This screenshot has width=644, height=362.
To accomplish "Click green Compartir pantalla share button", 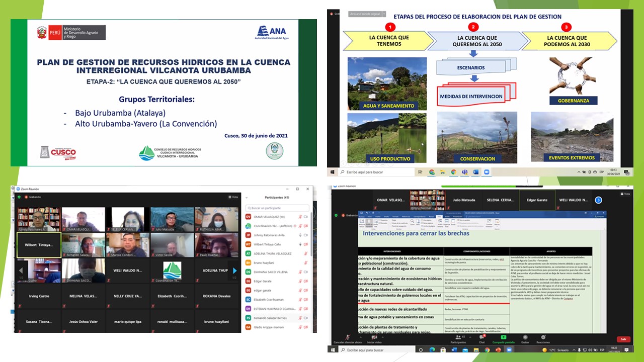I will 503,337.
